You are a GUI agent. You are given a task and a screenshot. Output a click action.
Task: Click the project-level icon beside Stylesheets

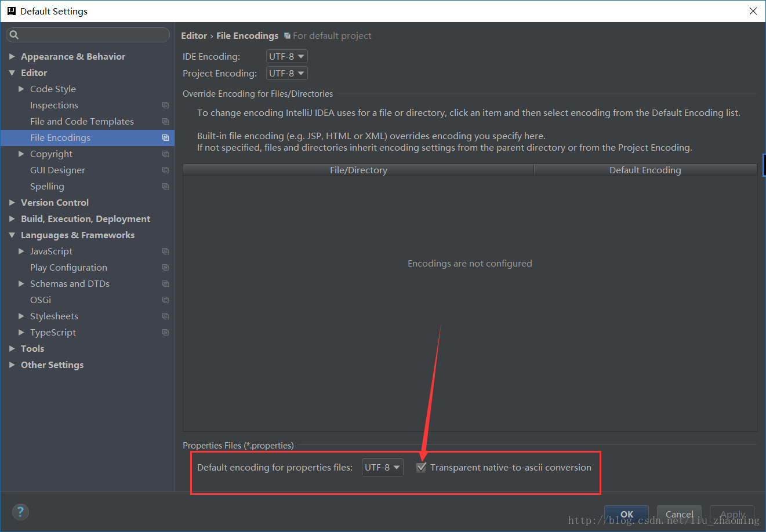tap(165, 316)
